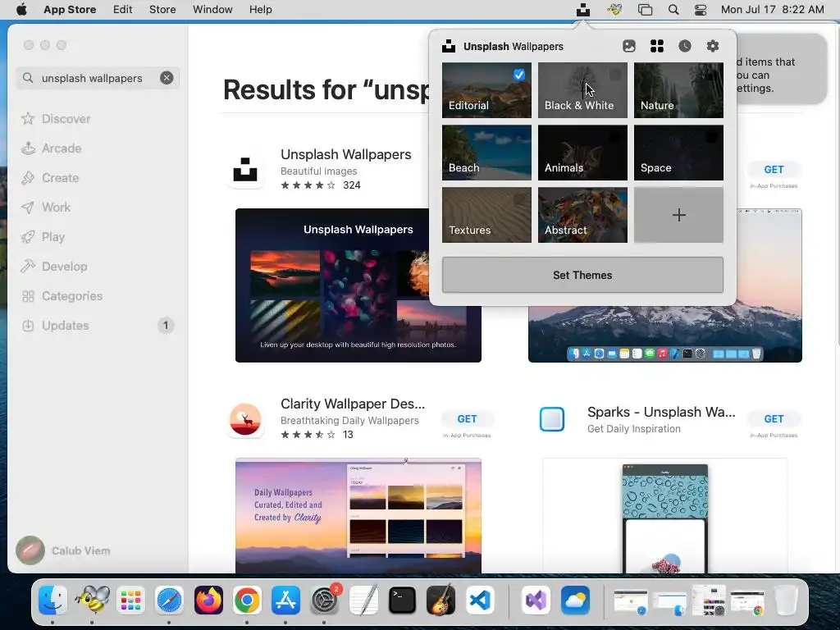Open Calub Viem account profile

click(x=63, y=550)
